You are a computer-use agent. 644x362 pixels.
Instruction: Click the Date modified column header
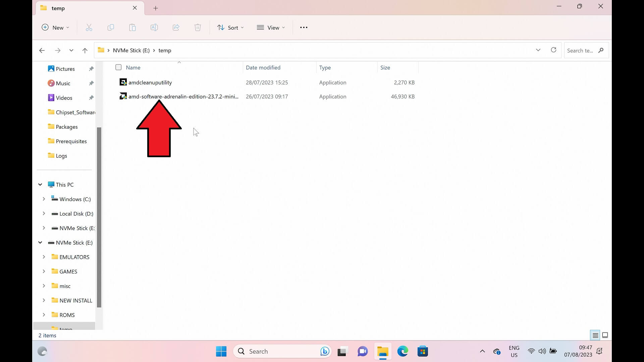(x=263, y=67)
